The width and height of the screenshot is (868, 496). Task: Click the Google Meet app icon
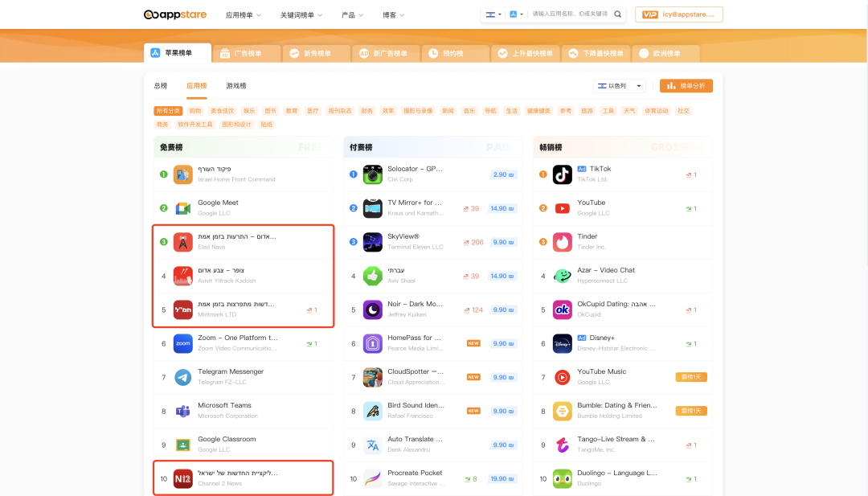[182, 207]
